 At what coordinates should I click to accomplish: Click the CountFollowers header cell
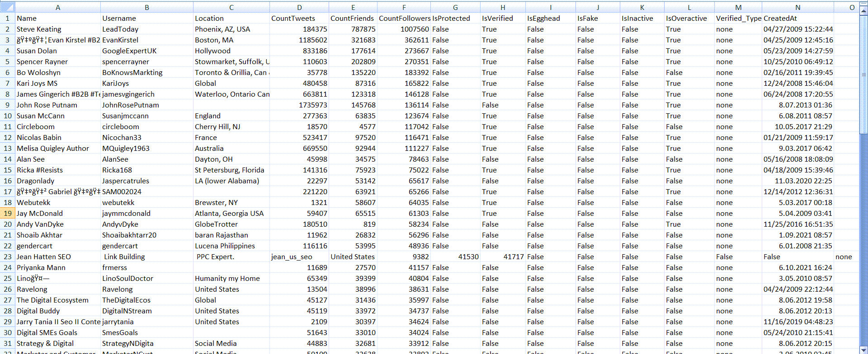404,19
